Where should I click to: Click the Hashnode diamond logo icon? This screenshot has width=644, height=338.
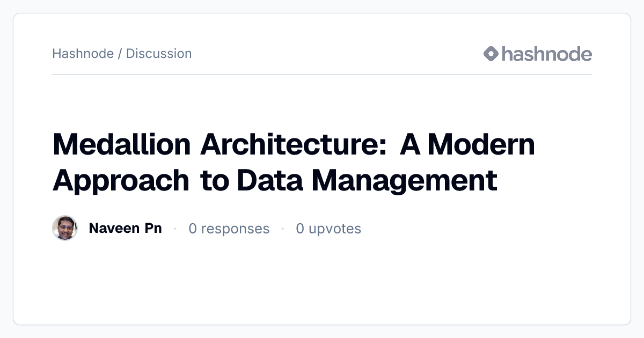pos(491,54)
